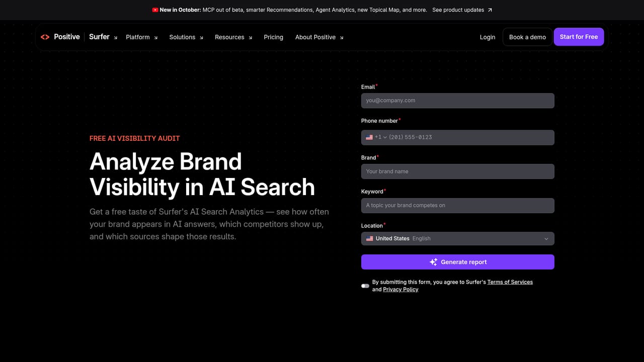The image size is (644, 362).
Task: Click the Book a demo button
Action: pyautogui.click(x=527, y=37)
